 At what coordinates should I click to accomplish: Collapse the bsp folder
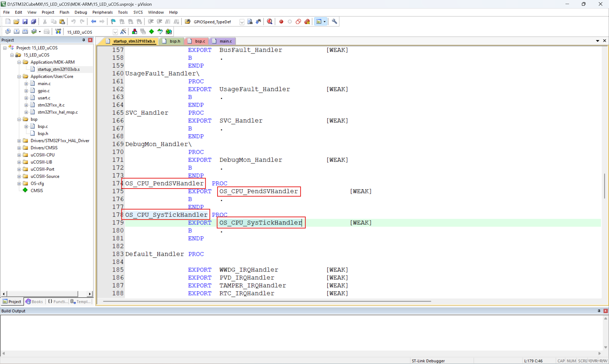click(19, 119)
